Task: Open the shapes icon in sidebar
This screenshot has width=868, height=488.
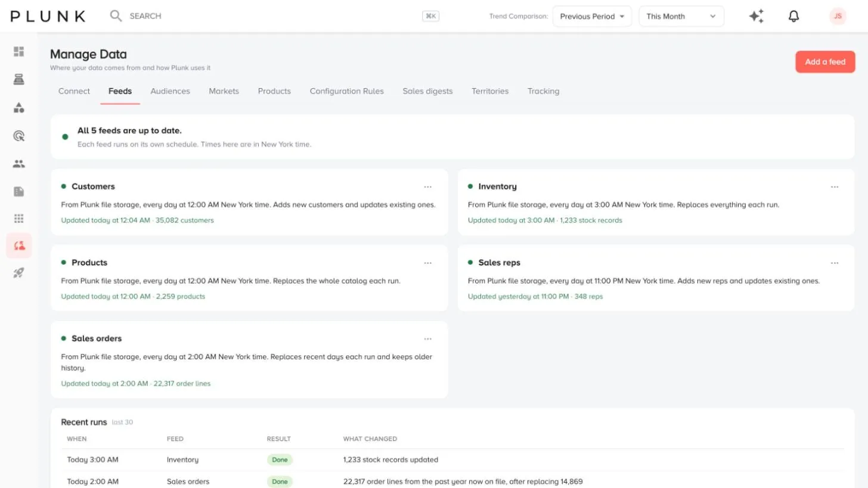Action: point(19,108)
